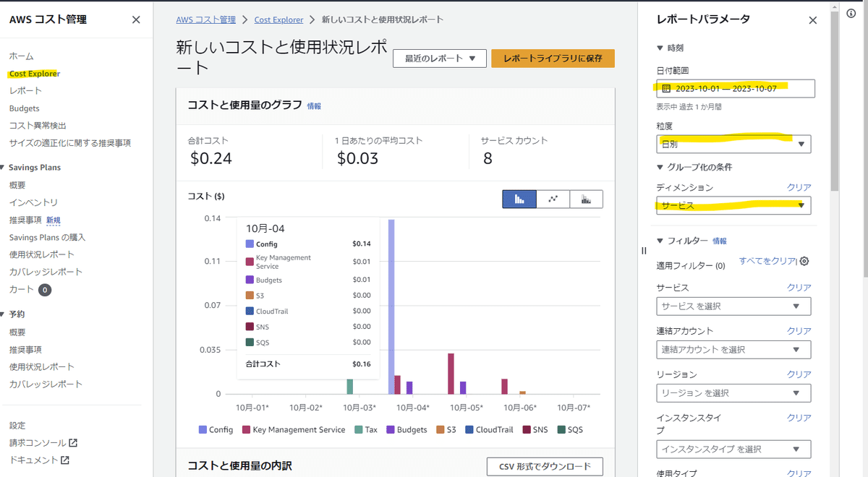
Task: Click the SNS legend color swatch
Action: click(526, 429)
